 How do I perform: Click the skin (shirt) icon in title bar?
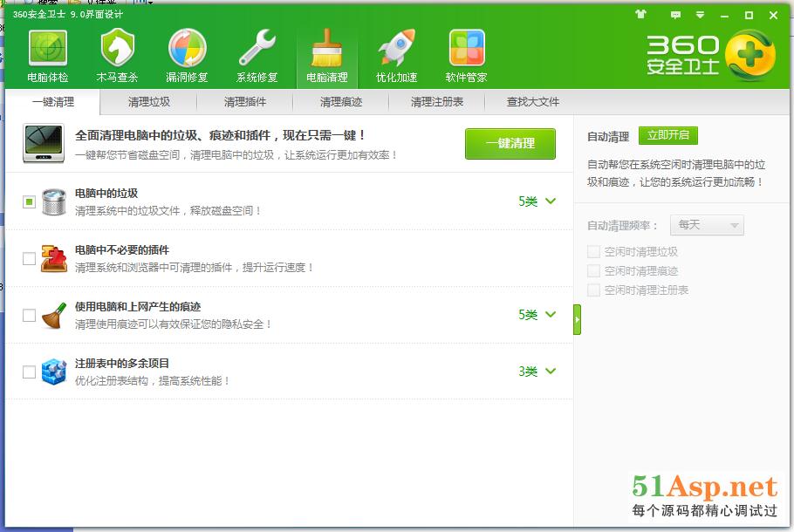click(640, 14)
